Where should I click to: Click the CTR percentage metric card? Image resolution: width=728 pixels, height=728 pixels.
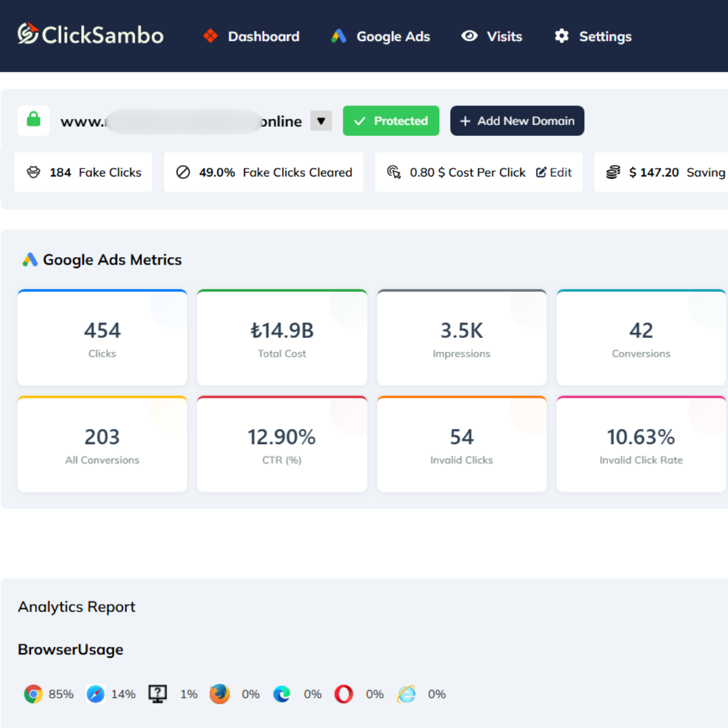click(281, 444)
